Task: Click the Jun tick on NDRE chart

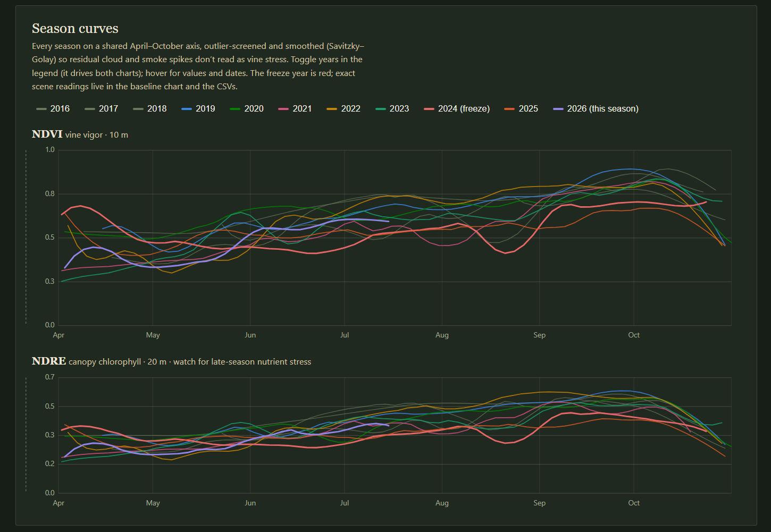Action: pyautogui.click(x=250, y=503)
